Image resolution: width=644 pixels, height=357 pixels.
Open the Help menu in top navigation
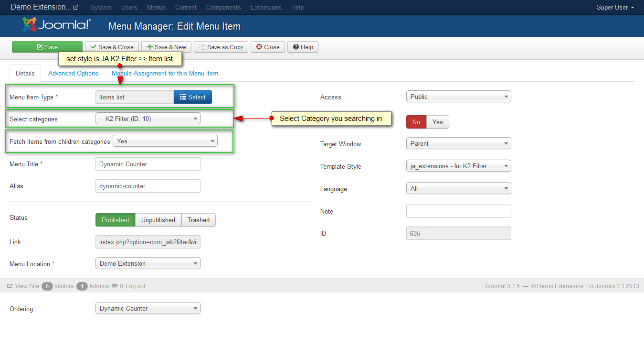pos(297,7)
